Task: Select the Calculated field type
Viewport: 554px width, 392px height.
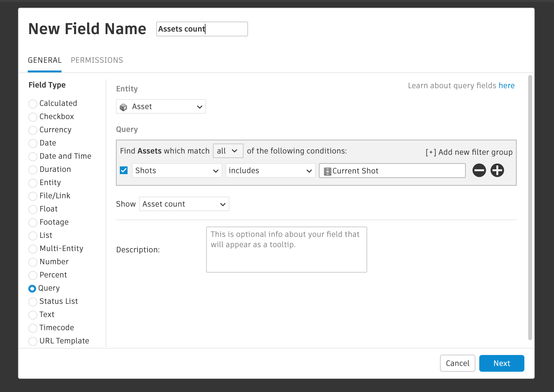Action: [x=33, y=104]
